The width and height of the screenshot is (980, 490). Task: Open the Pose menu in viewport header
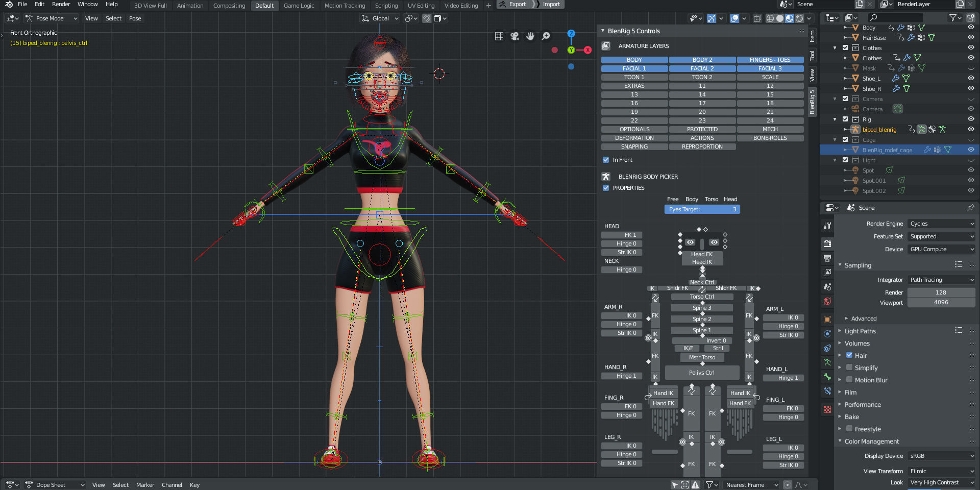[135, 18]
